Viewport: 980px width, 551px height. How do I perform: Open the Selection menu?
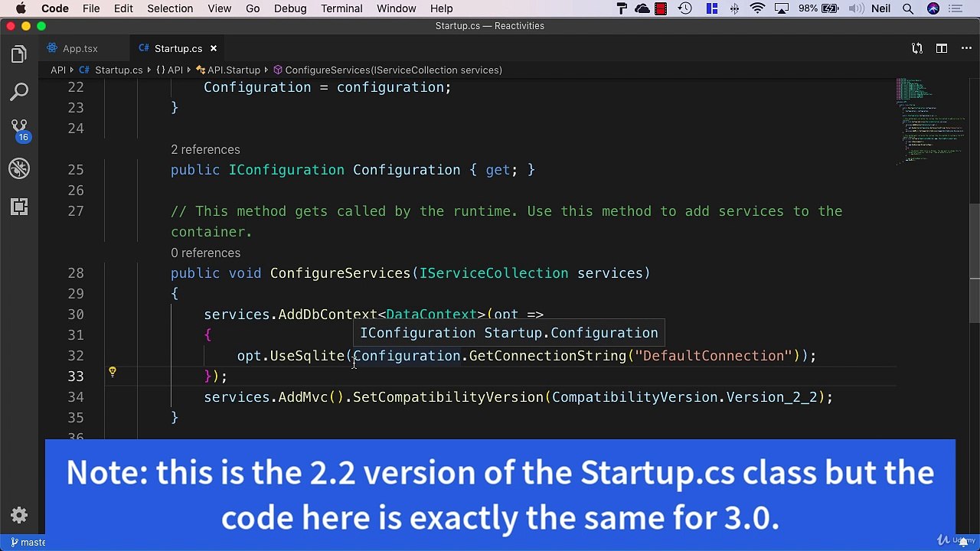(170, 8)
